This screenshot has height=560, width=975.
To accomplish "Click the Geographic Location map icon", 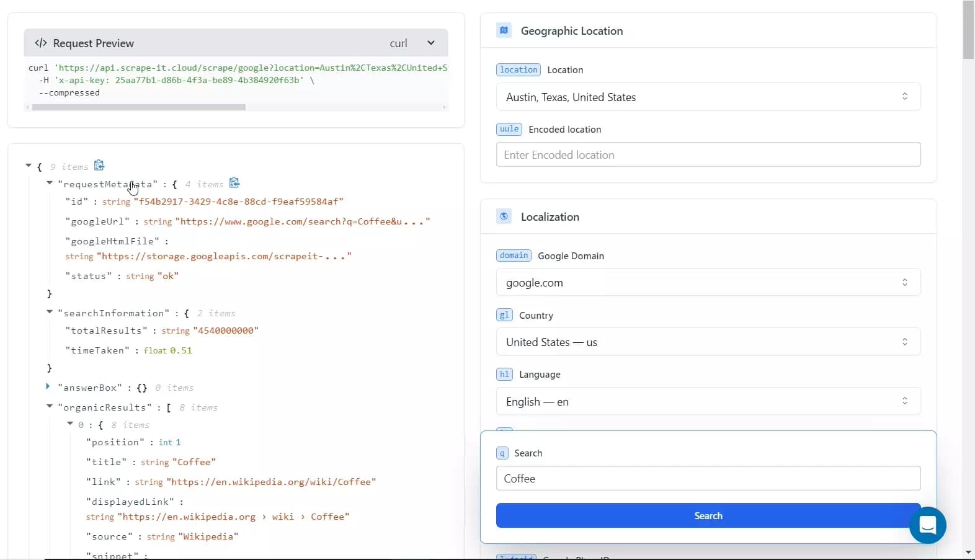I will click(x=504, y=30).
